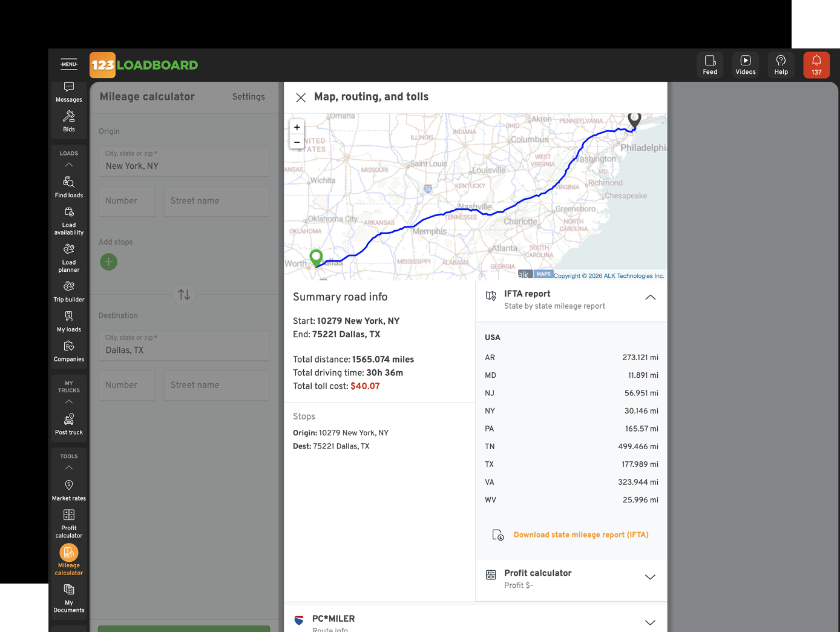The height and width of the screenshot is (632, 840).
Task: Collapse the IFTA report section
Action: (x=650, y=297)
